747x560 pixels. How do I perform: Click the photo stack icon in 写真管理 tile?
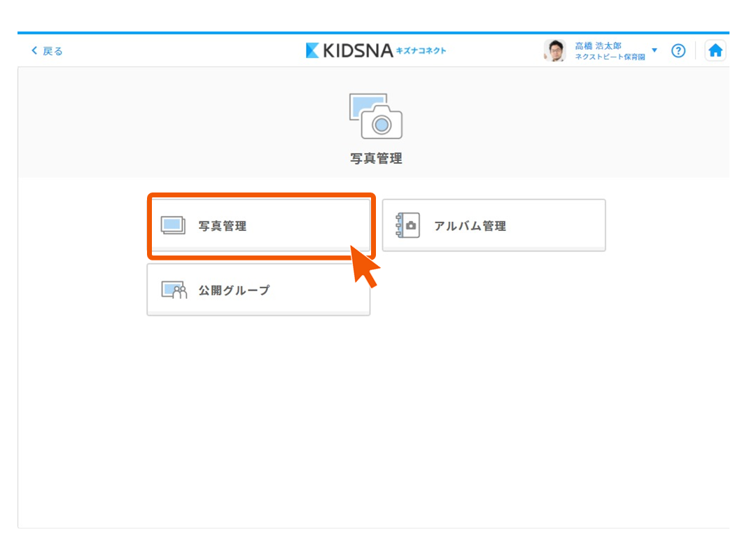[173, 225]
